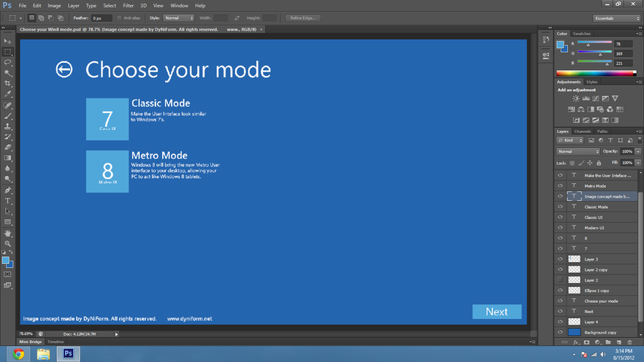The width and height of the screenshot is (644, 362).
Task: Hide the Background copy layer
Action: tap(560, 332)
